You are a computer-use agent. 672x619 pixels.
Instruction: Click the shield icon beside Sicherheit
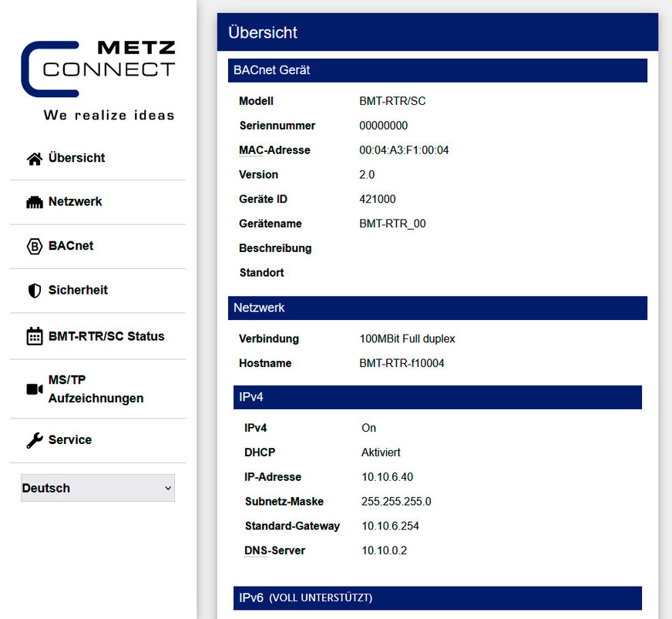[35, 291]
